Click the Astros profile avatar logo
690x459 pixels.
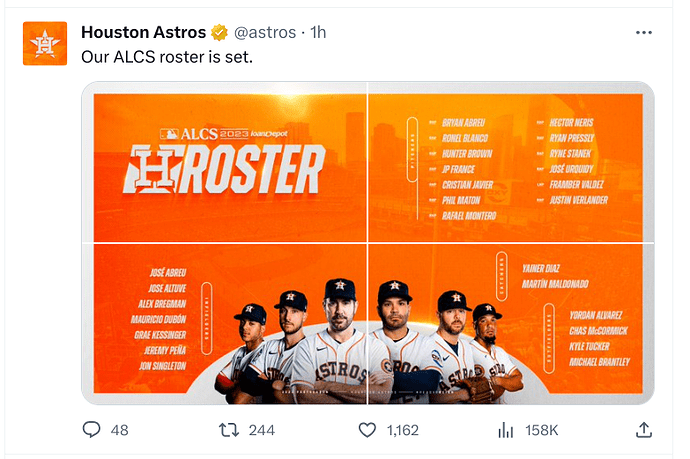(45, 43)
